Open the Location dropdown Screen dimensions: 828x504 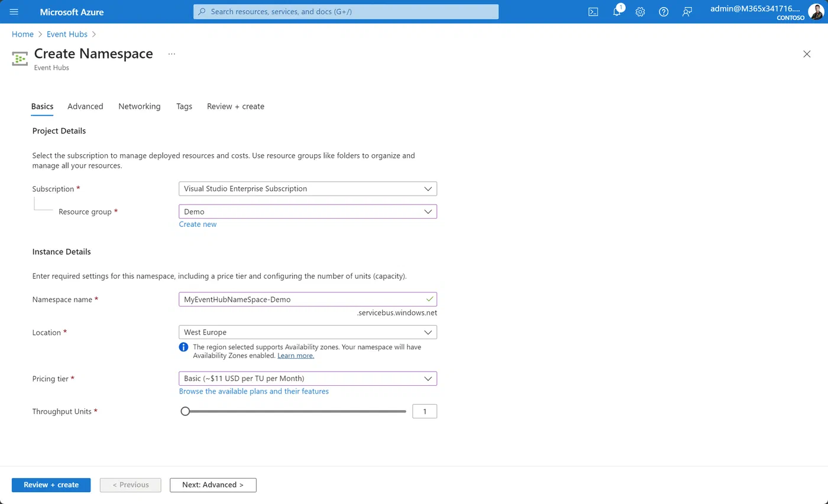click(x=308, y=332)
